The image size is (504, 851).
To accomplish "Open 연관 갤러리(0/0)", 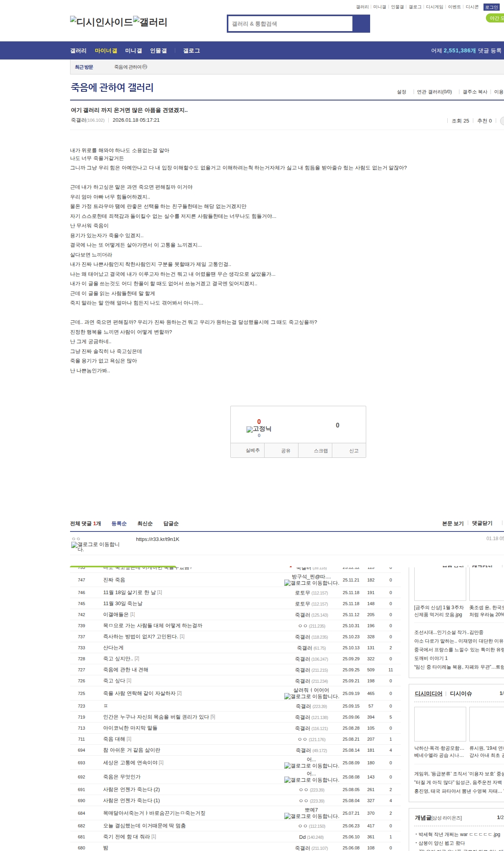I will tap(434, 92).
